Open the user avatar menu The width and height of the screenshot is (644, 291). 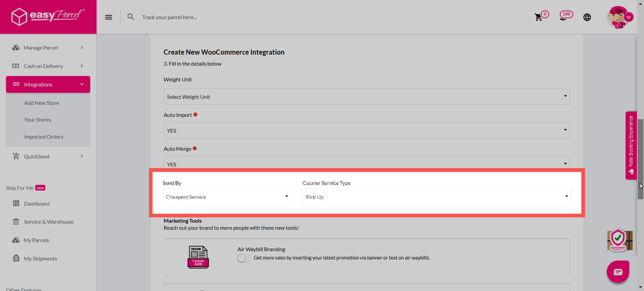[x=618, y=17]
